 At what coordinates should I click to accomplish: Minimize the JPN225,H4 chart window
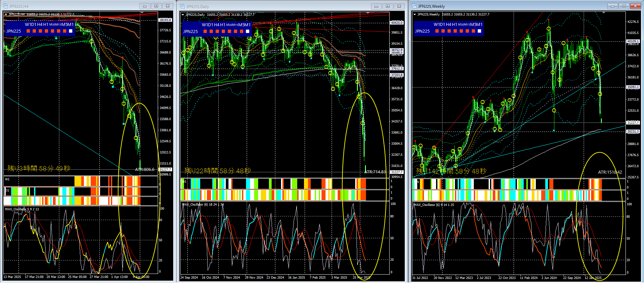click(145, 6)
